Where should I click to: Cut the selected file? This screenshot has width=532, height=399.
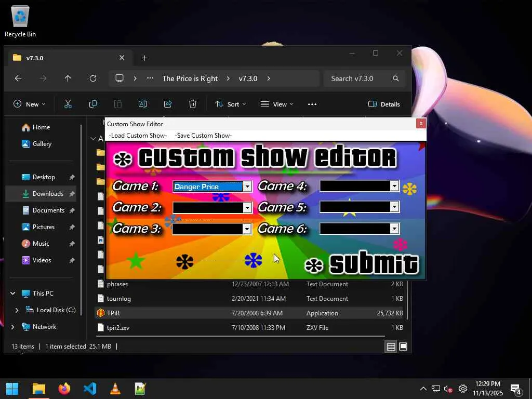pos(68,104)
